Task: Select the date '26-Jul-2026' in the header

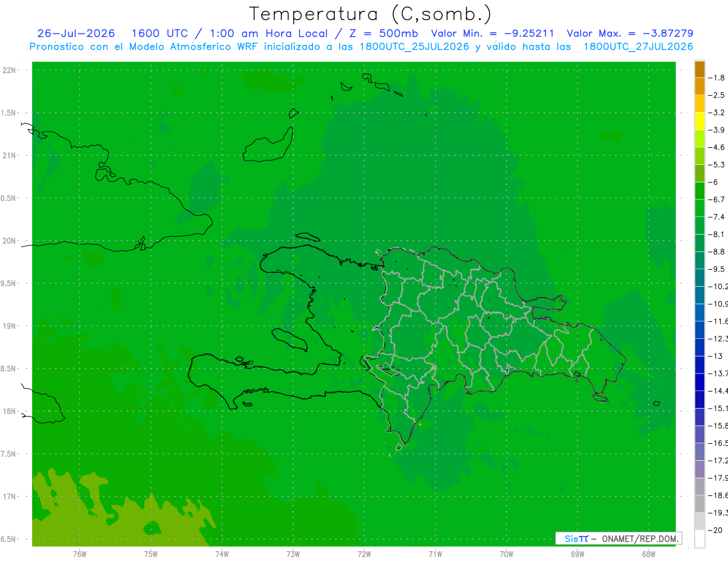Action: pyautogui.click(x=75, y=33)
